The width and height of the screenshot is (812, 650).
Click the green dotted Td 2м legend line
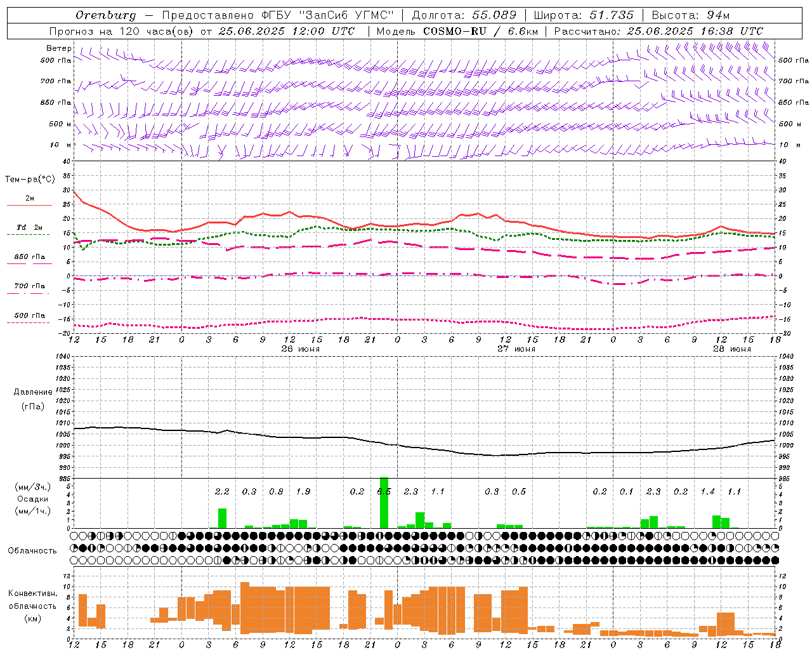(x=28, y=234)
